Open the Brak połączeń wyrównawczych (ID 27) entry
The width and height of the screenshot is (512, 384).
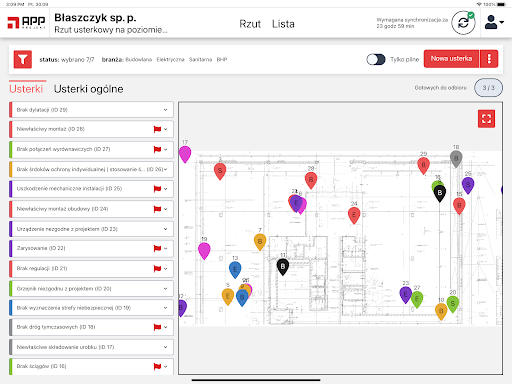91,149
